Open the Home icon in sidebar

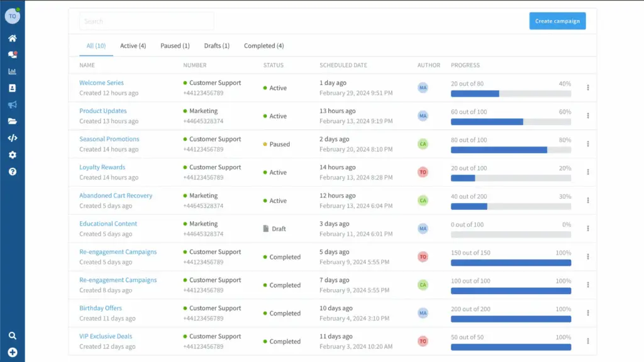pyautogui.click(x=12, y=38)
